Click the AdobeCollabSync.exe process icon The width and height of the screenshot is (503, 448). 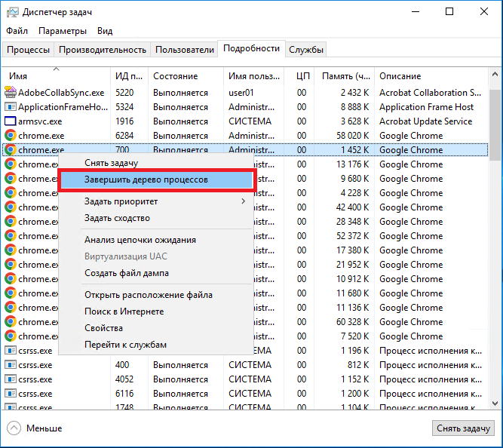[11, 93]
